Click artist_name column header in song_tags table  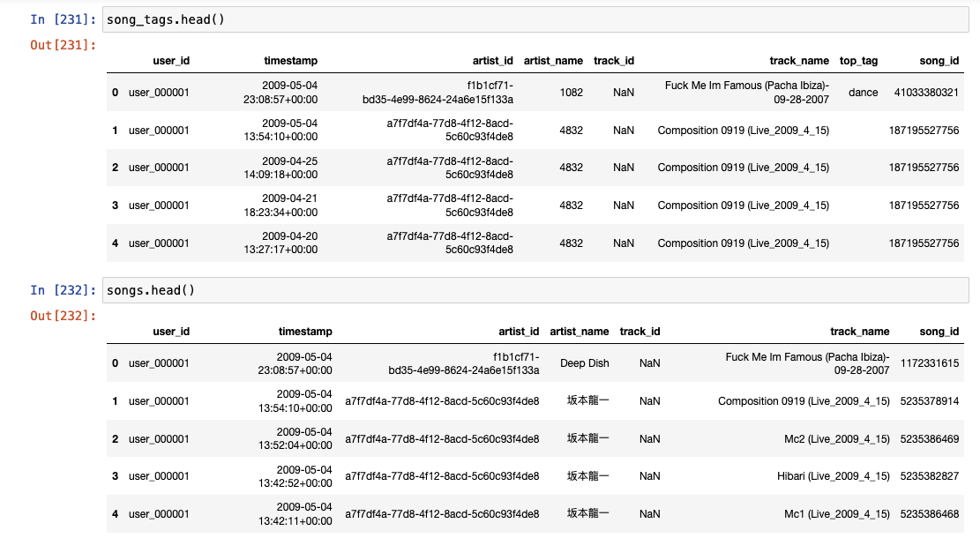553,61
